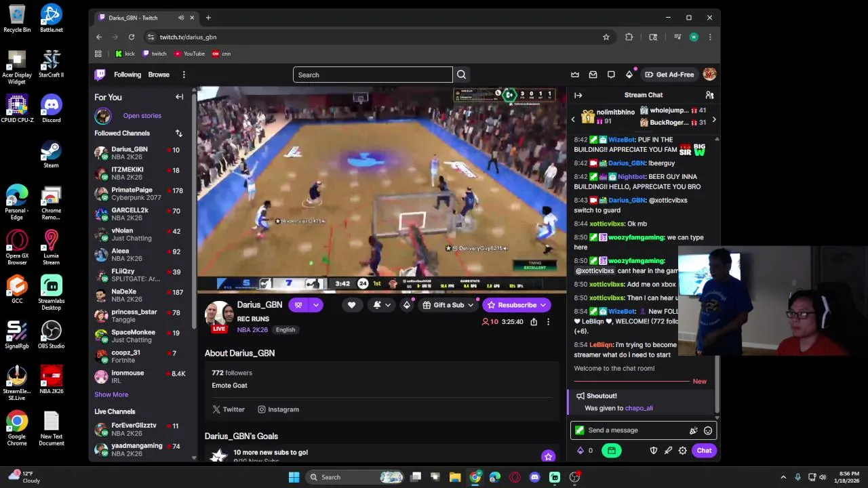Focus the Twitch search field
This screenshot has width=868, height=488.
click(x=372, y=75)
